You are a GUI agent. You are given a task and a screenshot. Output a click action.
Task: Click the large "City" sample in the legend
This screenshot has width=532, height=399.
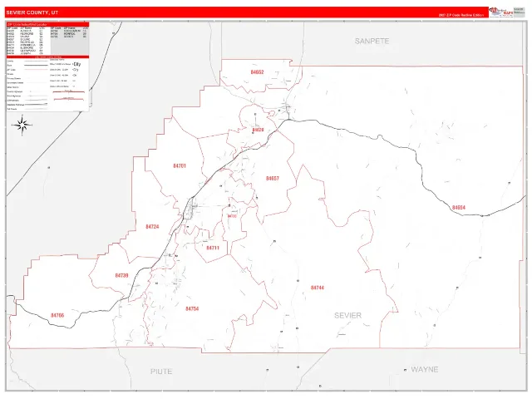pos(77,64)
